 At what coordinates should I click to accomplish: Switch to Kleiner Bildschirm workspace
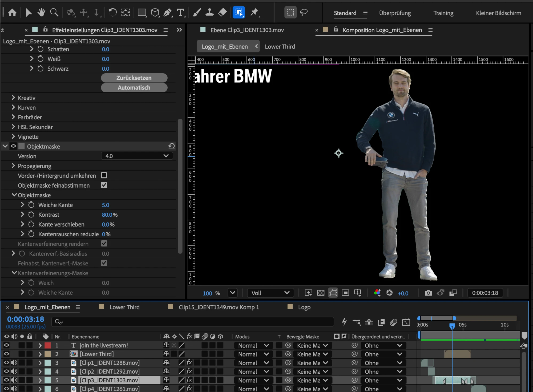(x=498, y=13)
